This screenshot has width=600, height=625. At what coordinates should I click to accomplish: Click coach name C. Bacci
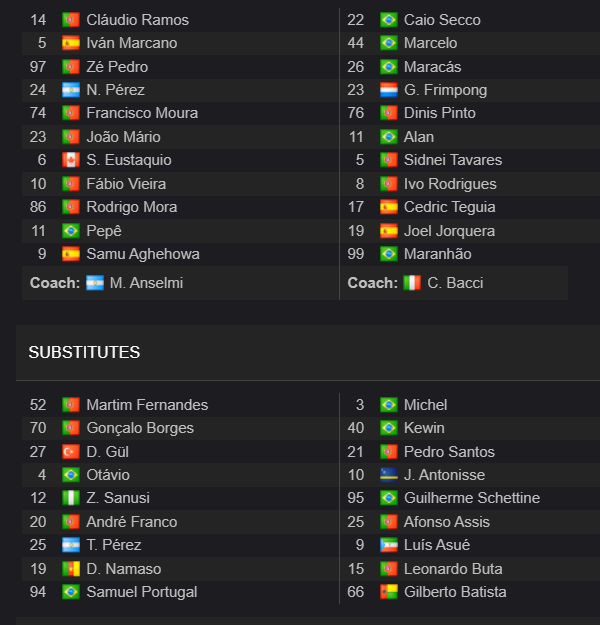[x=455, y=283]
